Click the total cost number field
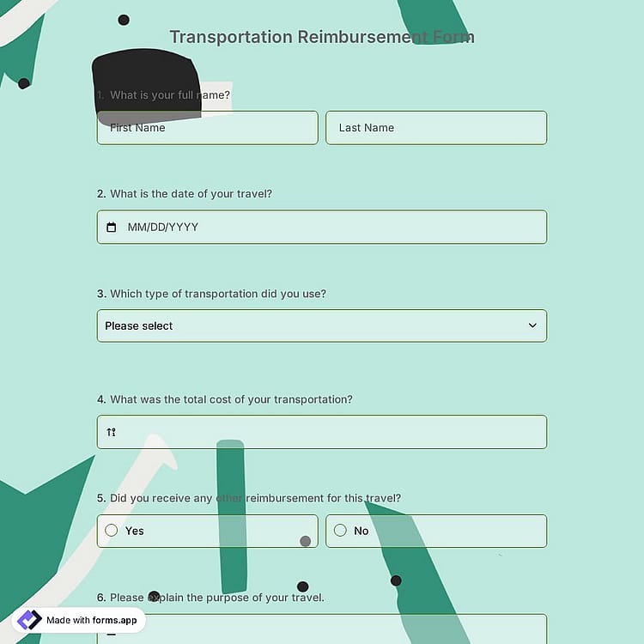 [322, 432]
